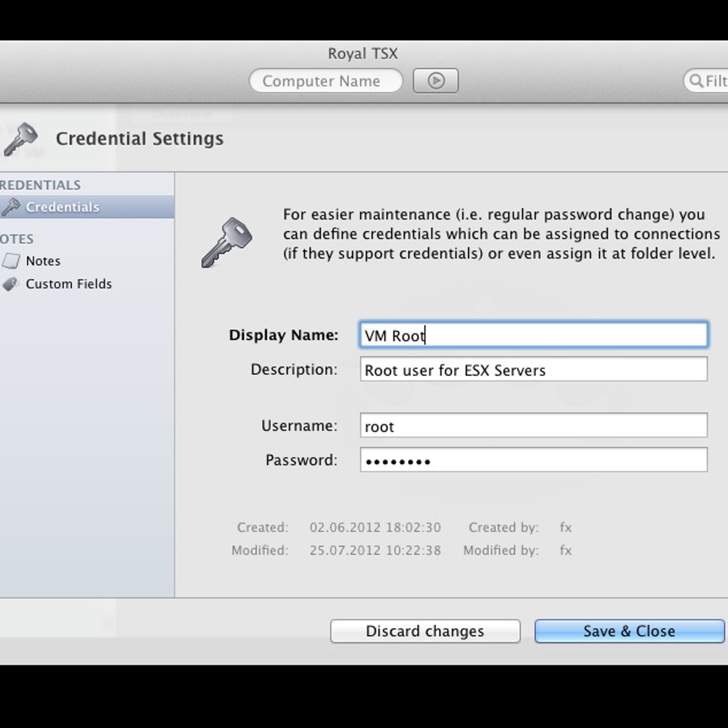Click into the Display Name field
Viewport: 728px width, 728px height.
tap(534, 335)
